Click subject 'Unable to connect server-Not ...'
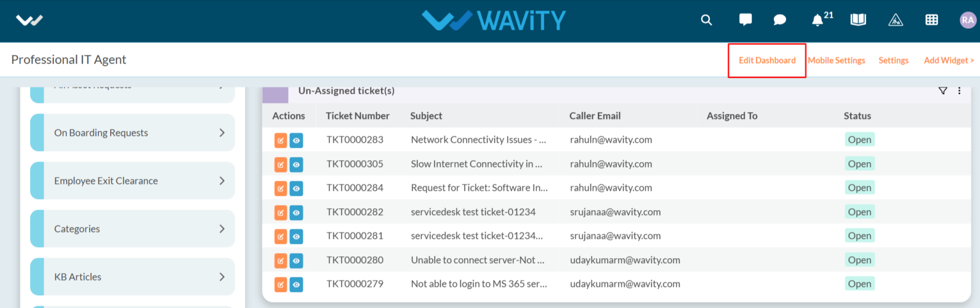 click(x=478, y=260)
